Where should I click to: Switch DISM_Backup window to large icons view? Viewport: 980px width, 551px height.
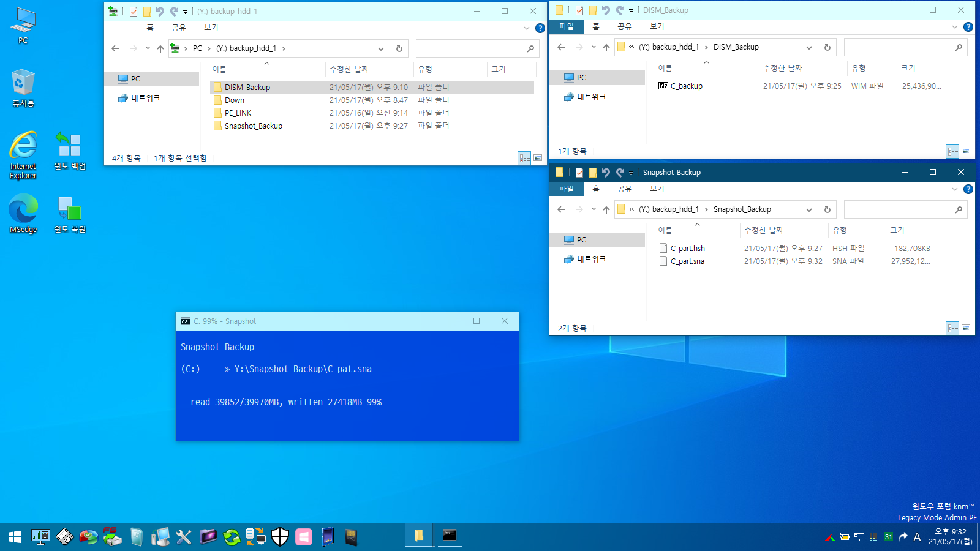point(966,151)
